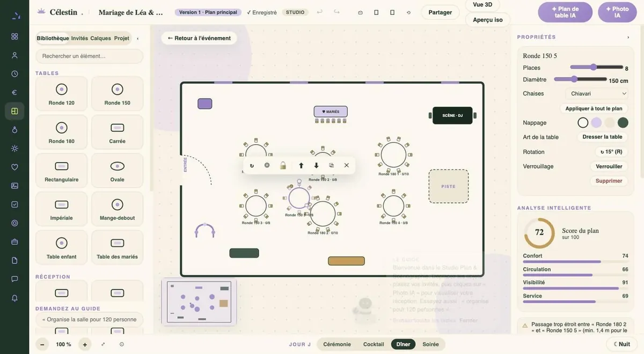Open Vue 3D
644x354 pixels.
coord(482,4)
